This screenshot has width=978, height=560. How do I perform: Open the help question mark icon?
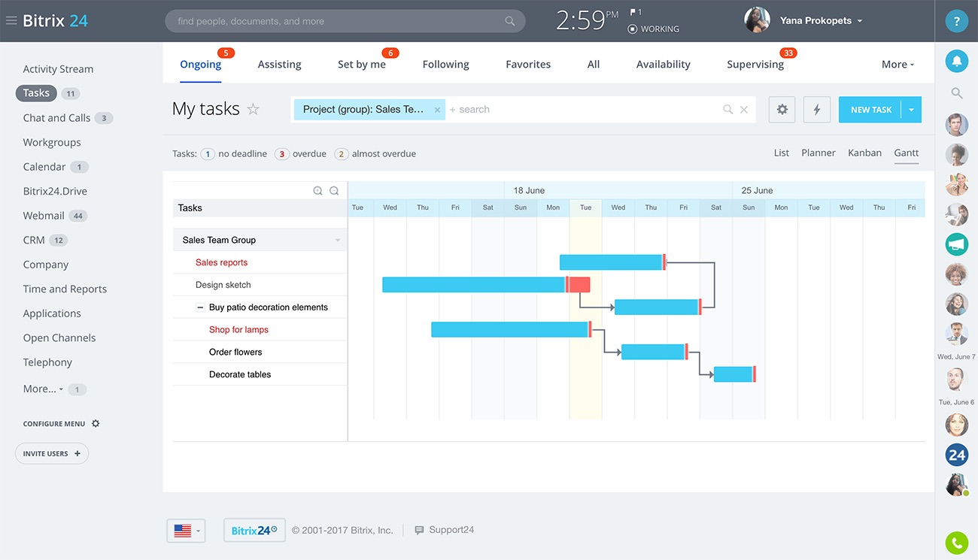(x=956, y=21)
